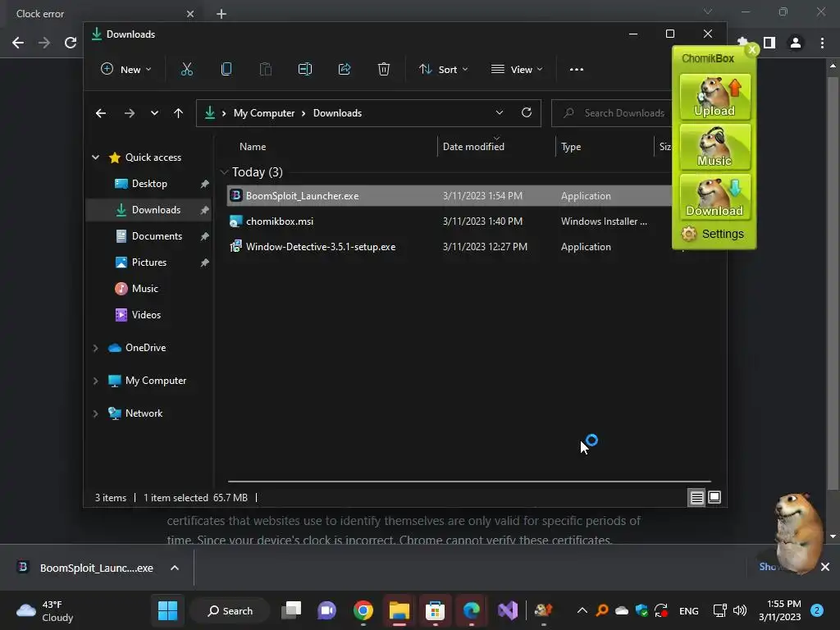Open the three-dots See more menu
The width and height of the screenshot is (840, 630).
tap(577, 70)
